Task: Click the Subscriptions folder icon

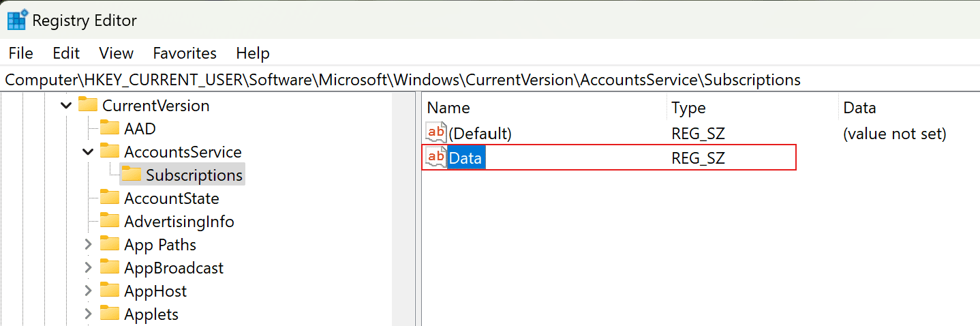Action: click(132, 175)
